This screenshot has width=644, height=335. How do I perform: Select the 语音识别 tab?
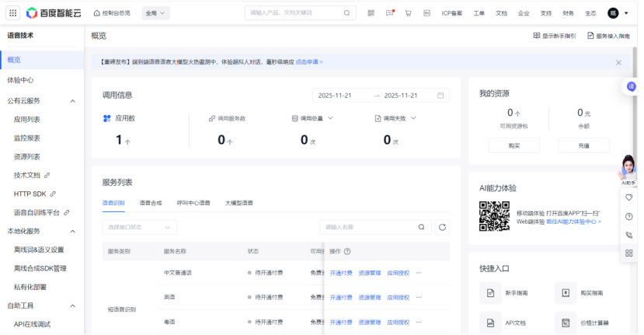point(113,203)
